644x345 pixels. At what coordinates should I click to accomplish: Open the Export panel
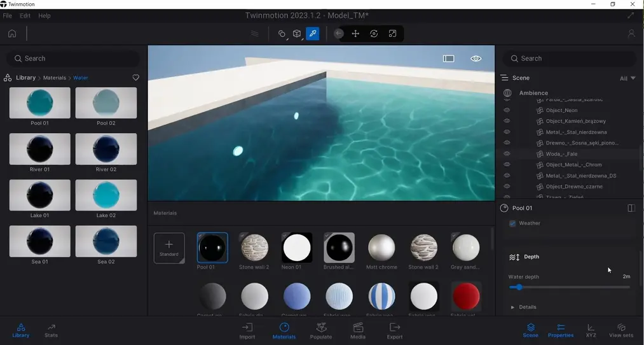coord(395,330)
